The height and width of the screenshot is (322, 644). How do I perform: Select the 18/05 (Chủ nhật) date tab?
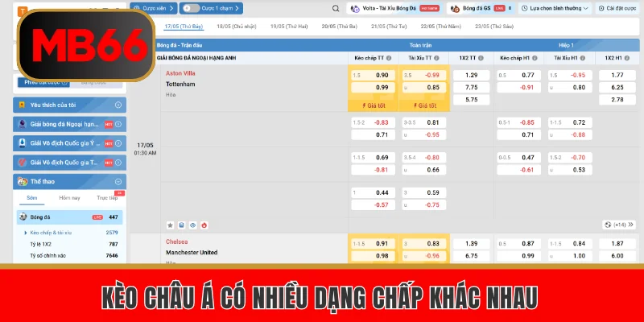(x=236, y=27)
